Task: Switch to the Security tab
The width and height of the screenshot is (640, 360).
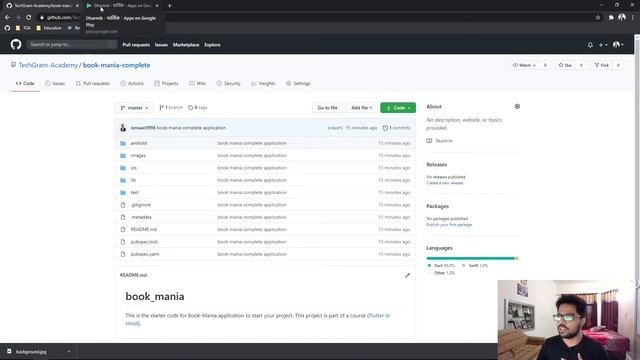Action: [x=229, y=83]
